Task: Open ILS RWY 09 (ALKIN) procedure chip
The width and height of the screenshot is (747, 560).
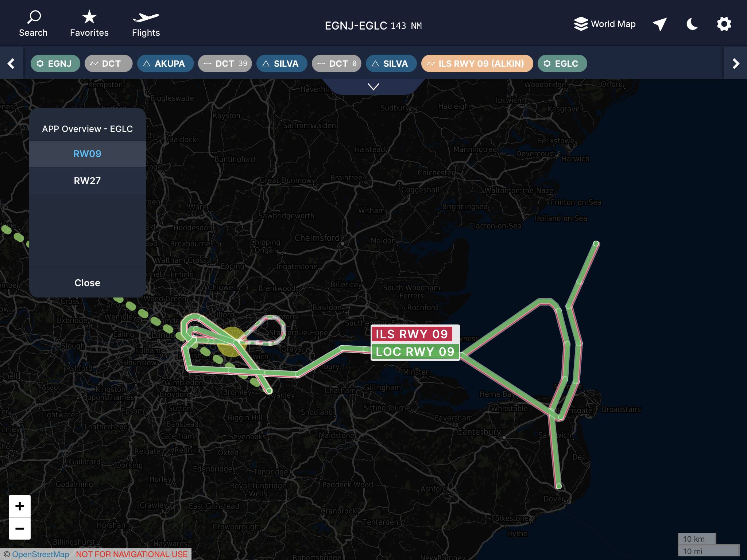Action: point(477,63)
